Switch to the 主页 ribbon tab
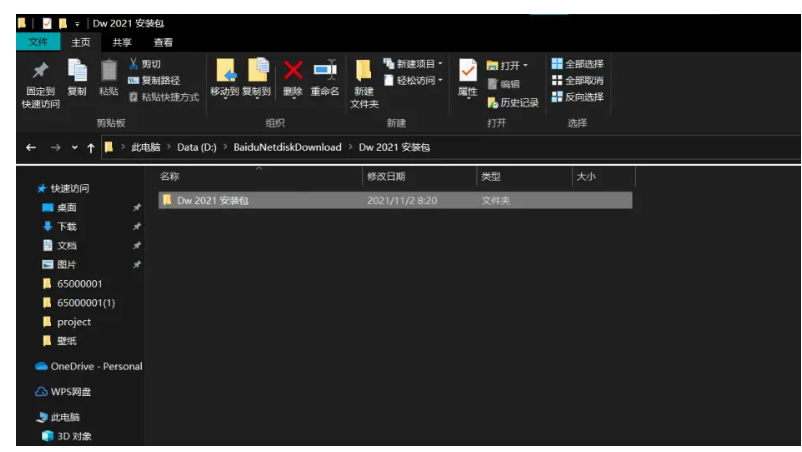The height and width of the screenshot is (452, 802). point(80,42)
